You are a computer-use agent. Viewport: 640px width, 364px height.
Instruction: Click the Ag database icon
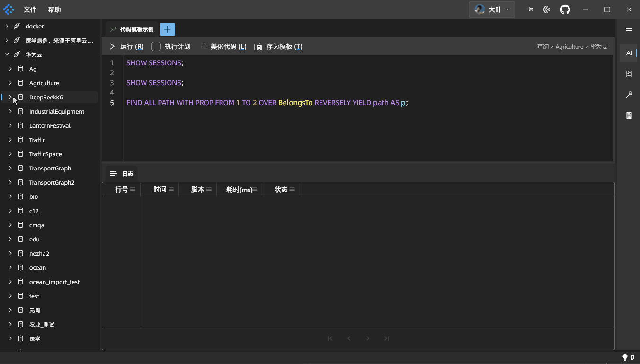[x=20, y=69]
